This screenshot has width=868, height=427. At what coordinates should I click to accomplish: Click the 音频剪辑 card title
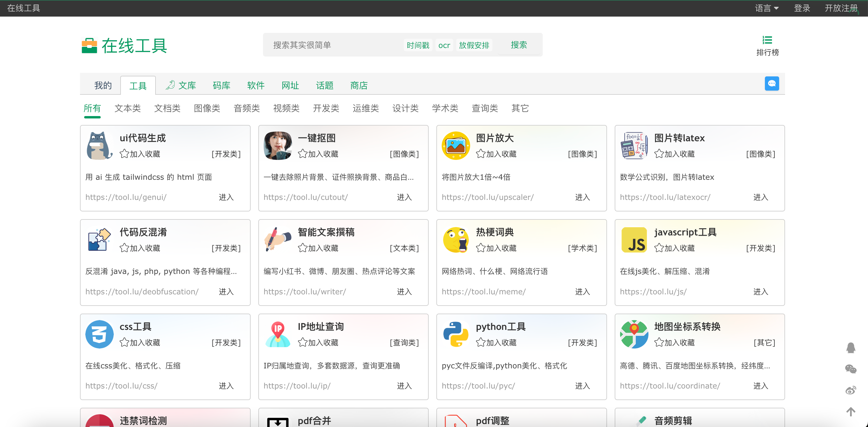click(x=673, y=420)
